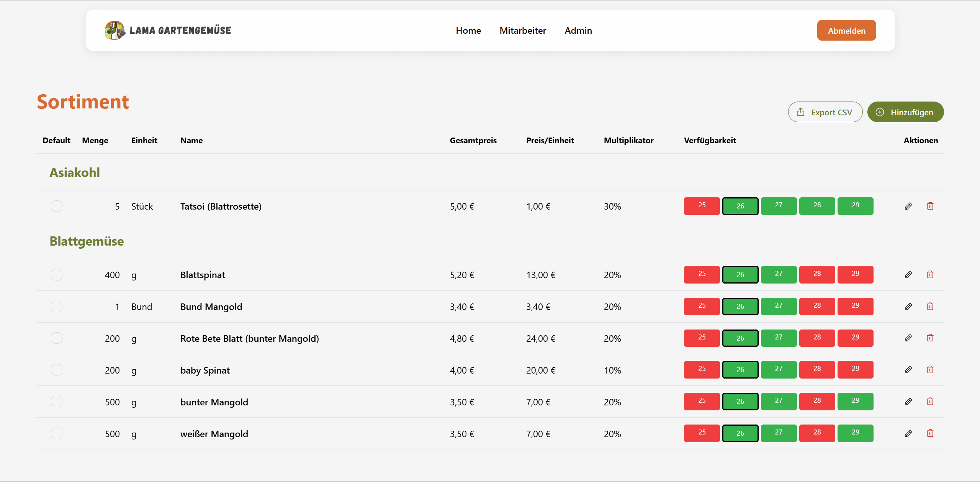
Task: Open edit for weißer Mangold
Action: tap(908, 433)
